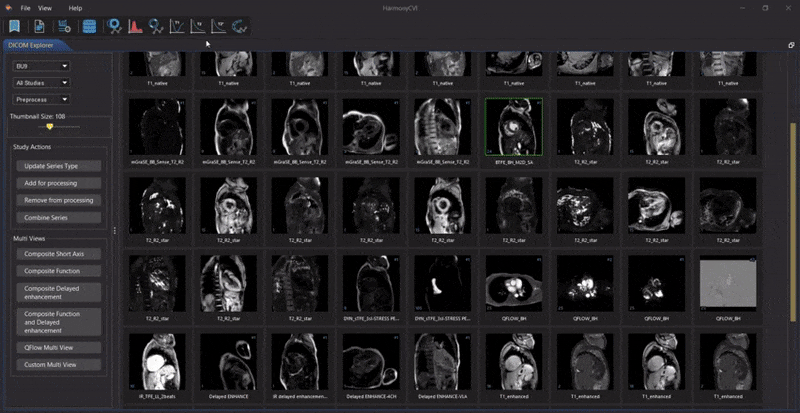
Task: Click Remove from processing button
Action: (x=59, y=200)
